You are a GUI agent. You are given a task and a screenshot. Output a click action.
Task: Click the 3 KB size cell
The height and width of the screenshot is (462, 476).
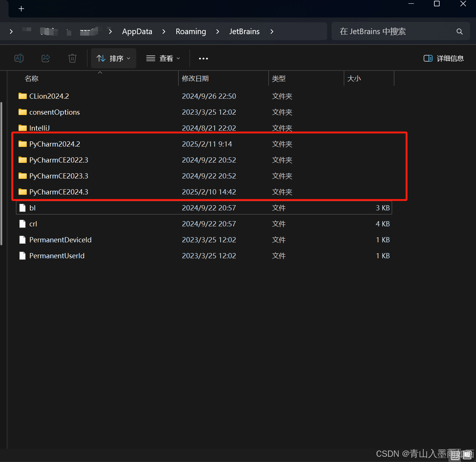pos(383,208)
